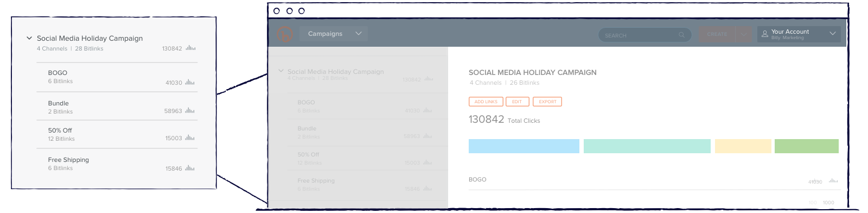Click bar chart icon for Bundle 58963
The width and height of the screenshot is (868, 213).
point(189,111)
